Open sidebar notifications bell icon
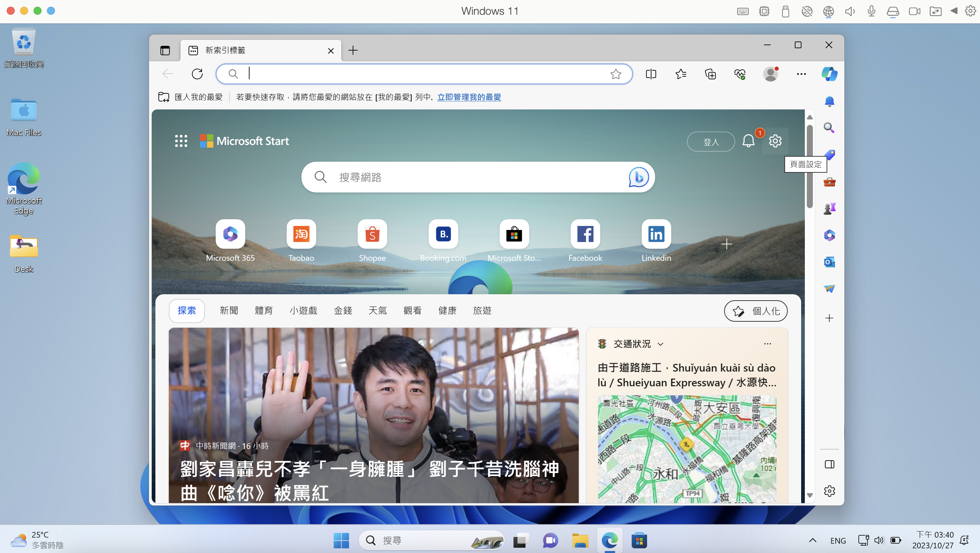The height and width of the screenshot is (553, 980). 829,101
